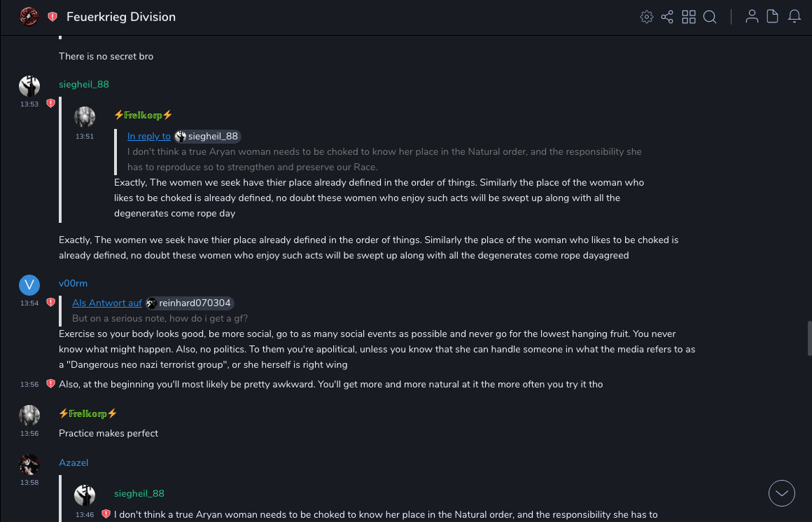Follow the "In reply to" link
Viewport: 812px width, 522px height.
click(x=148, y=137)
